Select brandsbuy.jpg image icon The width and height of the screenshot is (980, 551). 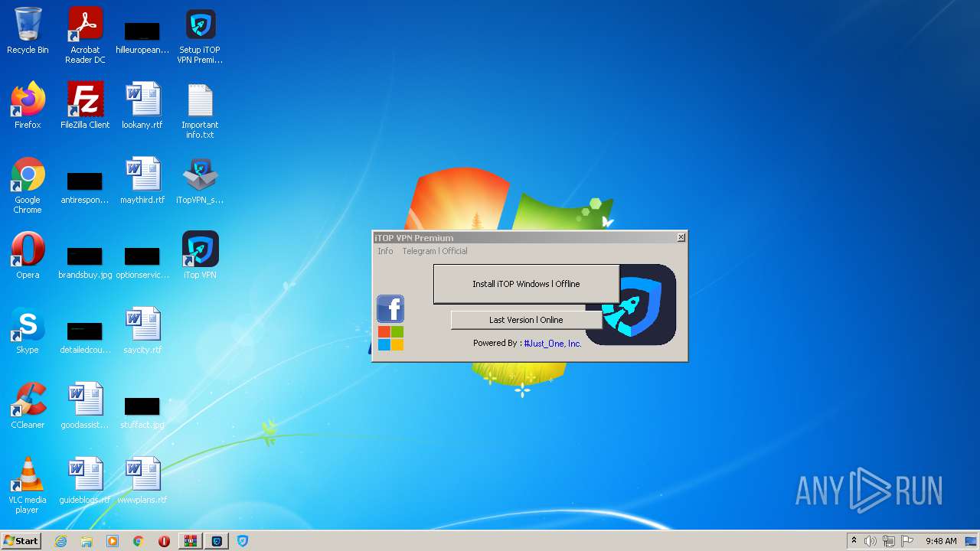tap(85, 262)
